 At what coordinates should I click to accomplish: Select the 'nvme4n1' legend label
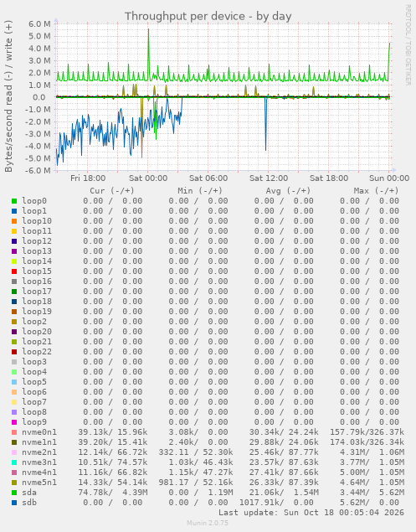pyautogui.click(x=39, y=473)
